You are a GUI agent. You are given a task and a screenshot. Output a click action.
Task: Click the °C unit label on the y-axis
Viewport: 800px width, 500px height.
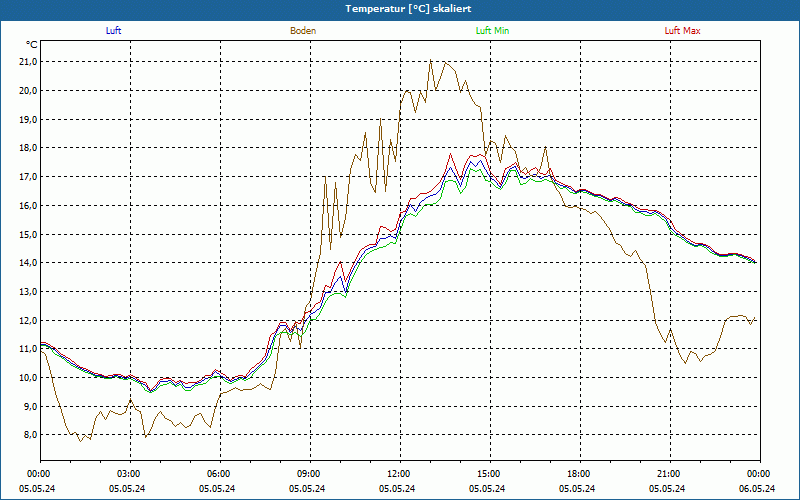[32, 45]
